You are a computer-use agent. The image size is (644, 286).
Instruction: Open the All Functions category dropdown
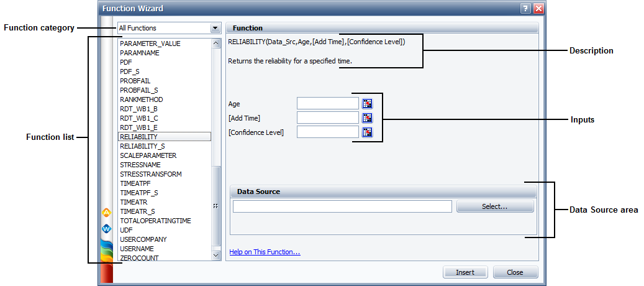coord(215,28)
